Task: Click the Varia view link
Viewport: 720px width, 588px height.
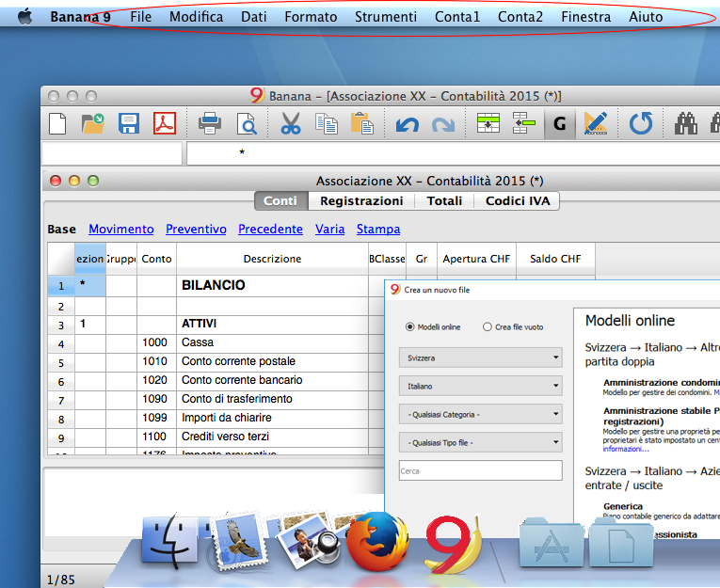Action: tap(329, 229)
